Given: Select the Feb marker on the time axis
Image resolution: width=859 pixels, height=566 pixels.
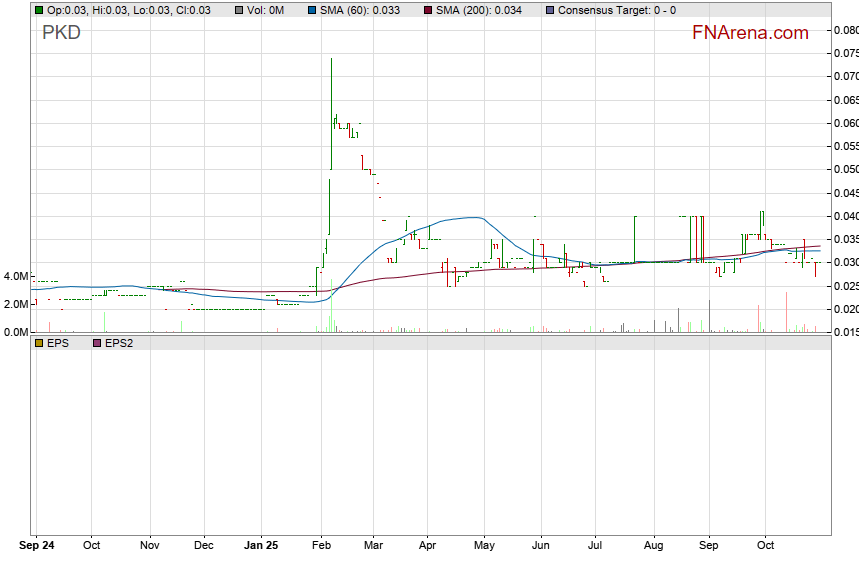Looking at the screenshot, I should coord(322,546).
